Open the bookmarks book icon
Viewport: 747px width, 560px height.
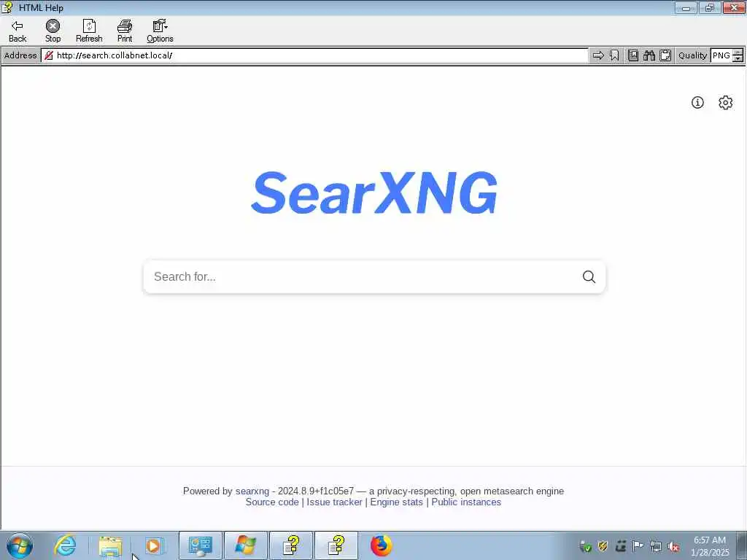pos(633,55)
